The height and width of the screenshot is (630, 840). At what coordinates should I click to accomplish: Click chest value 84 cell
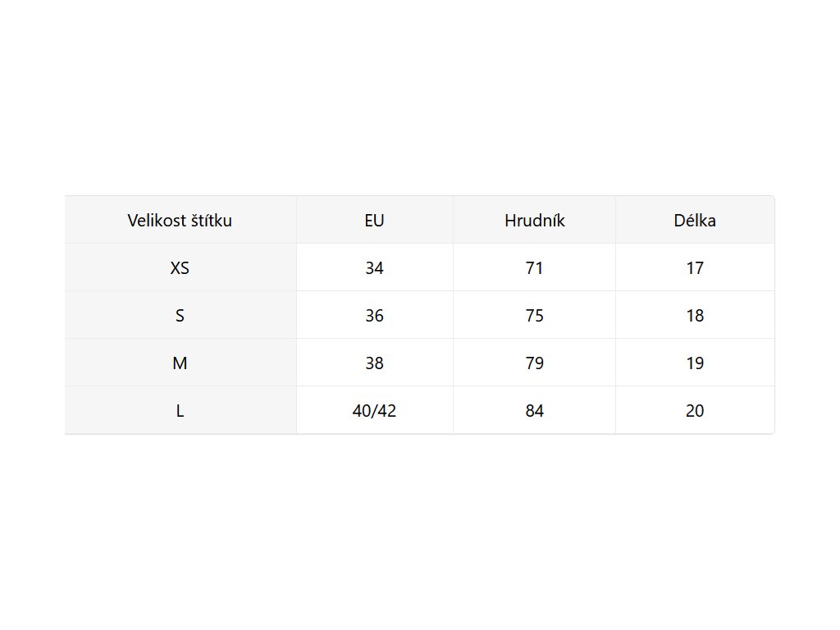[534, 411]
